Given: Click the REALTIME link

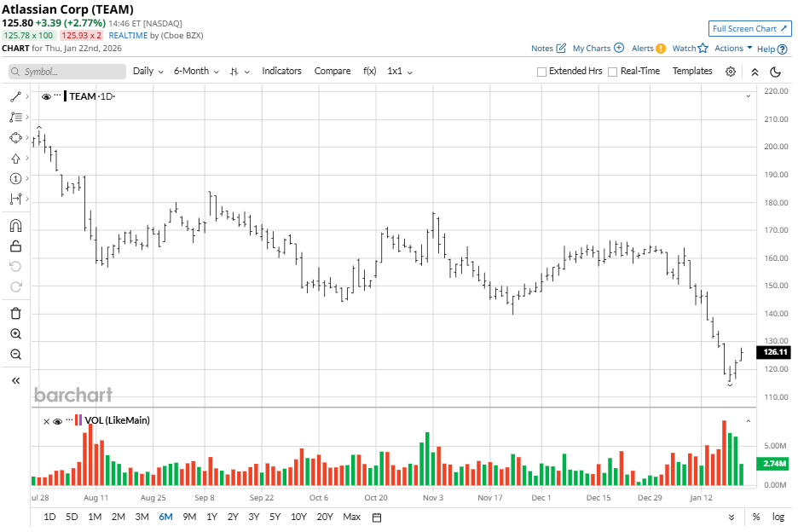Looking at the screenshot, I should click(x=128, y=36).
